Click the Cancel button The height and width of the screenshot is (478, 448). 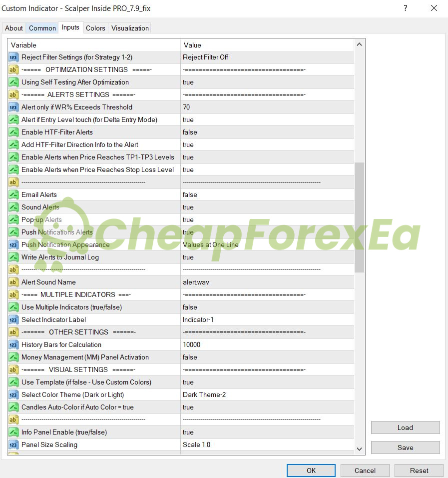365,470
